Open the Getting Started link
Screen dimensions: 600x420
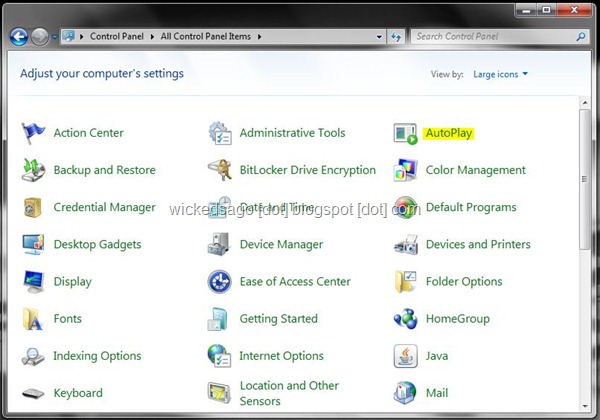click(279, 319)
